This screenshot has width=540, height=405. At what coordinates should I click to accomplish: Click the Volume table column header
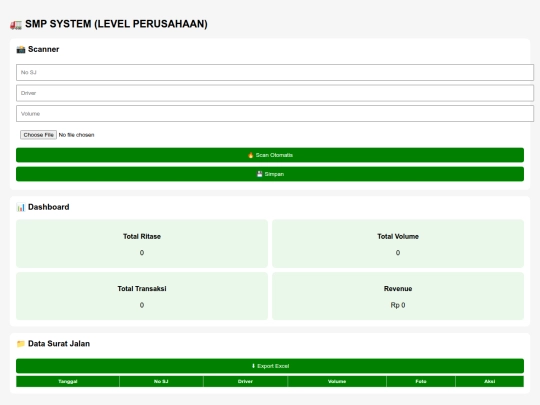tap(337, 381)
